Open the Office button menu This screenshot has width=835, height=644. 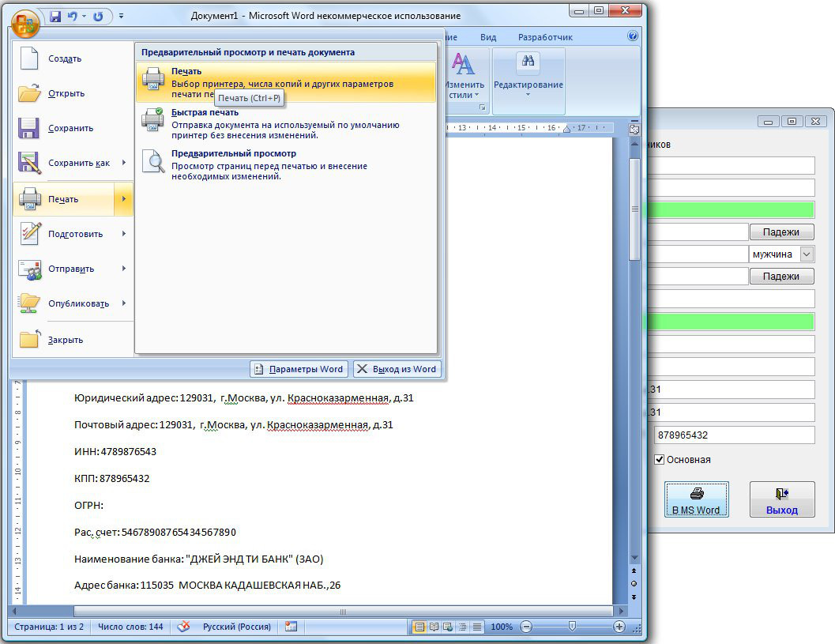click(25, 23)
